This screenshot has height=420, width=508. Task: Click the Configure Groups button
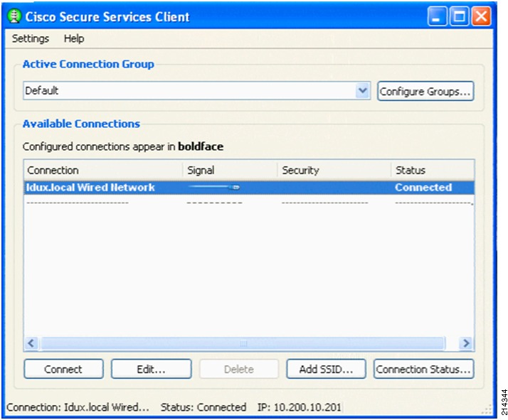coord(425,91)
